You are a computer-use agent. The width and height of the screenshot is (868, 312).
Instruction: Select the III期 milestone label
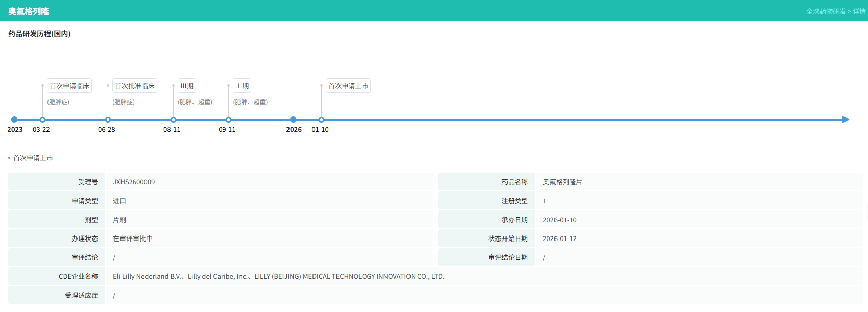click(x=187, y=86)
